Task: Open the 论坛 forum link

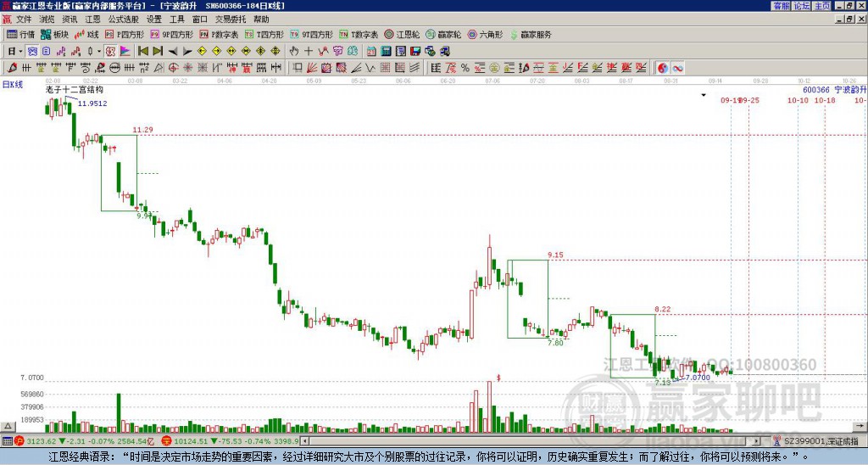Action: [801, 6]
